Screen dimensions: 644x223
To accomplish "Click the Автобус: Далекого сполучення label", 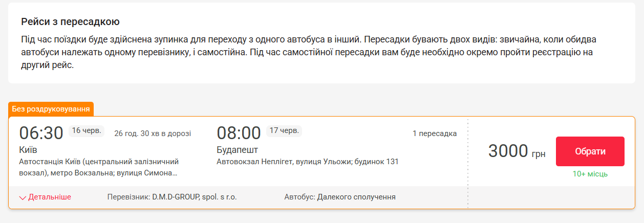I will (x=340, y=197).
